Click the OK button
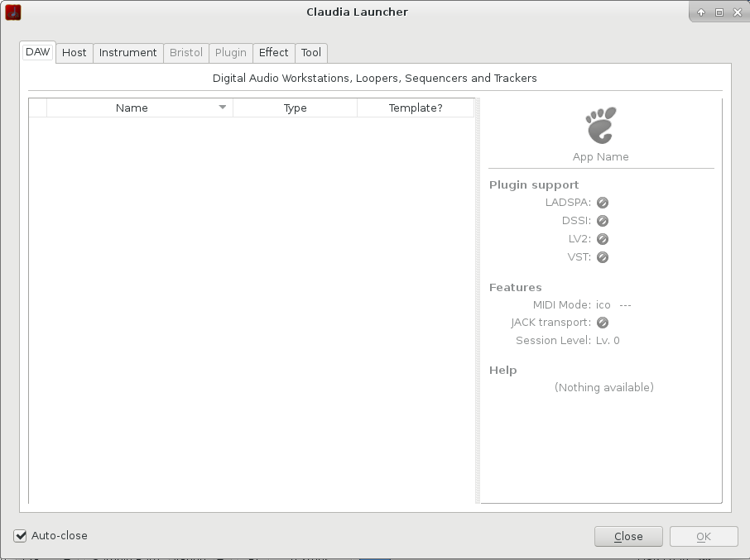The image size is (750, 560). coord(704,537)
